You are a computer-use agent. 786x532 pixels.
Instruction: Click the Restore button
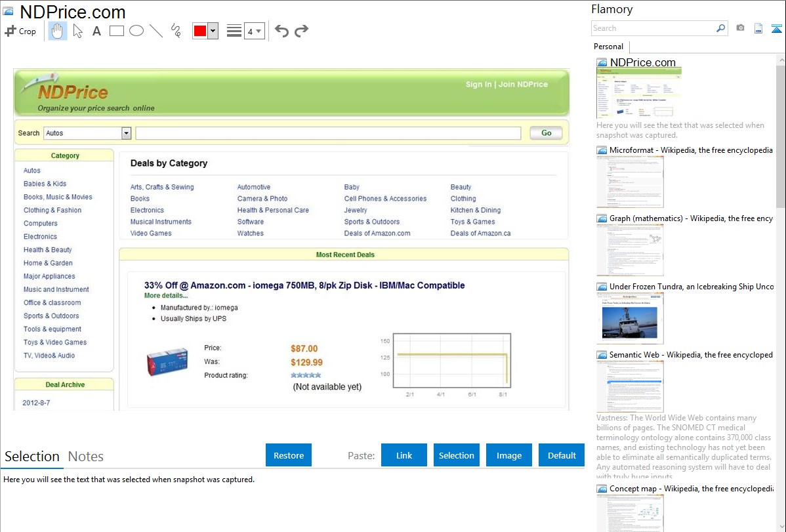point(289,455)
